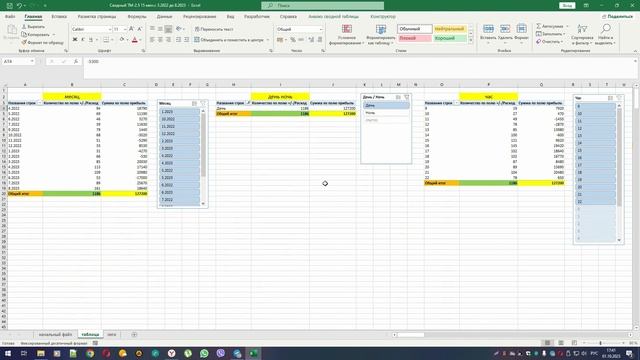The image size is (640, 360).
Task: Click the Format as Table icon
Action: [x=381, y=29]
